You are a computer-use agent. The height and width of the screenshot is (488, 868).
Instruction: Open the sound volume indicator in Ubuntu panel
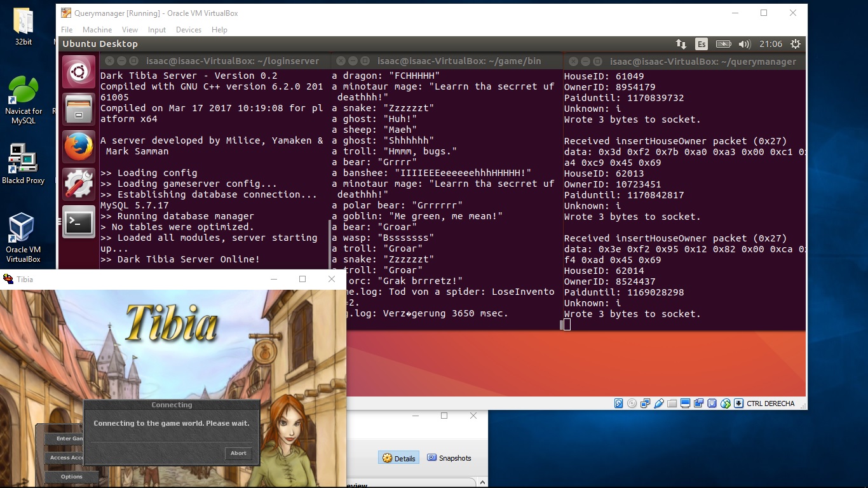tap(744, 44)
